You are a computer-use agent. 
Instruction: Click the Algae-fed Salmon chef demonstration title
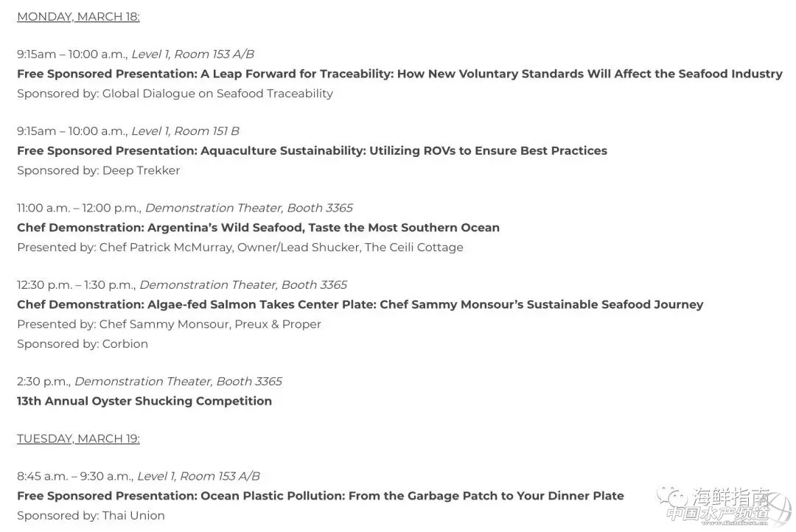[x=360, y=304]
